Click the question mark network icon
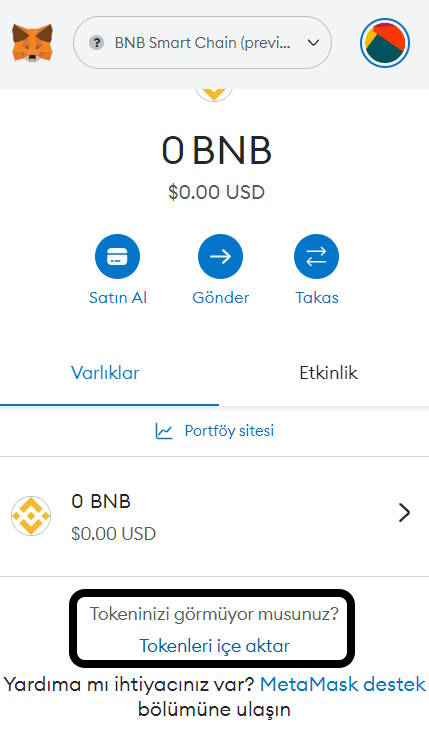Image resolution: width=429 pixels, height=744 pixels. [x=97, y=43]
